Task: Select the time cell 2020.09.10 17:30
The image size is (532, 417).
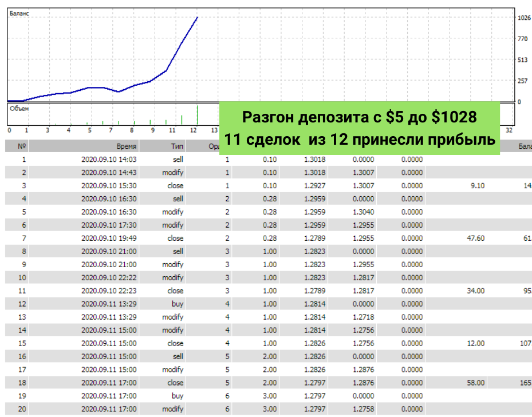Action: pyautogui.click(x=109, y=225)
